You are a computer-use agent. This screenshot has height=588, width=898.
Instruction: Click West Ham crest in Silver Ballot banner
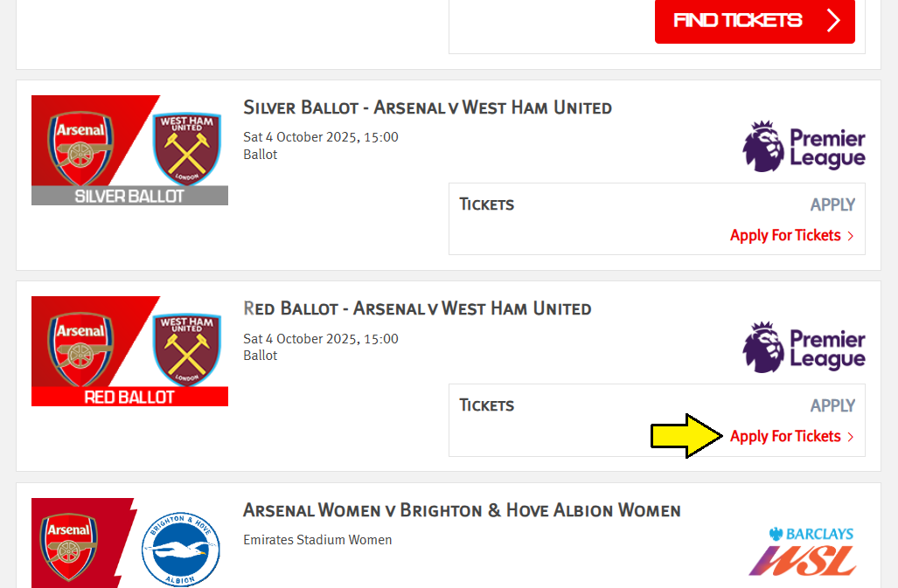(187, 149)
